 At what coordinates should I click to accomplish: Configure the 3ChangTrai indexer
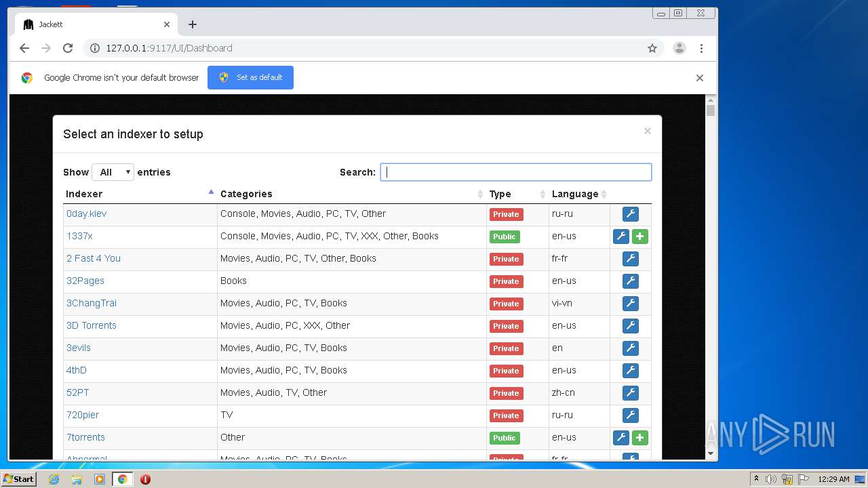pyautogui.click(x=631, y=304)
